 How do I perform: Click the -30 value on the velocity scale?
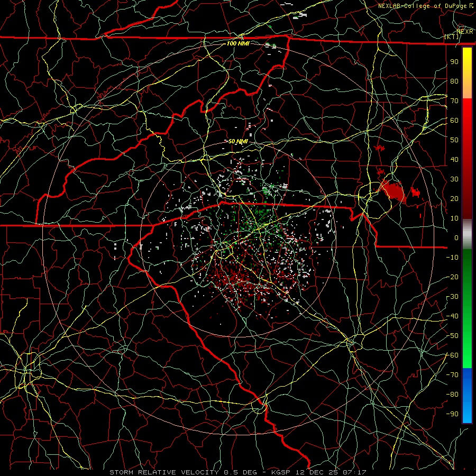[x=452, y=297]
